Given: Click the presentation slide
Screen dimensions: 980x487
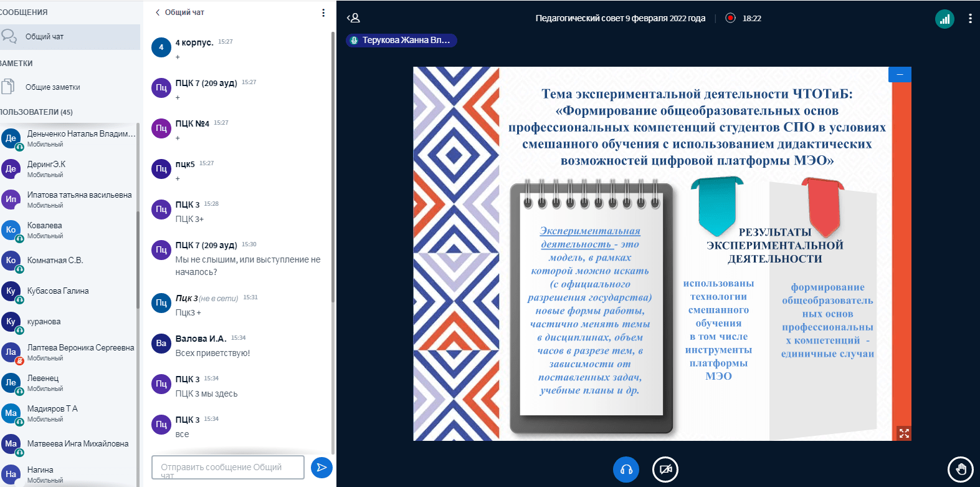Looking at the screenshot, I should coord(662,254).
